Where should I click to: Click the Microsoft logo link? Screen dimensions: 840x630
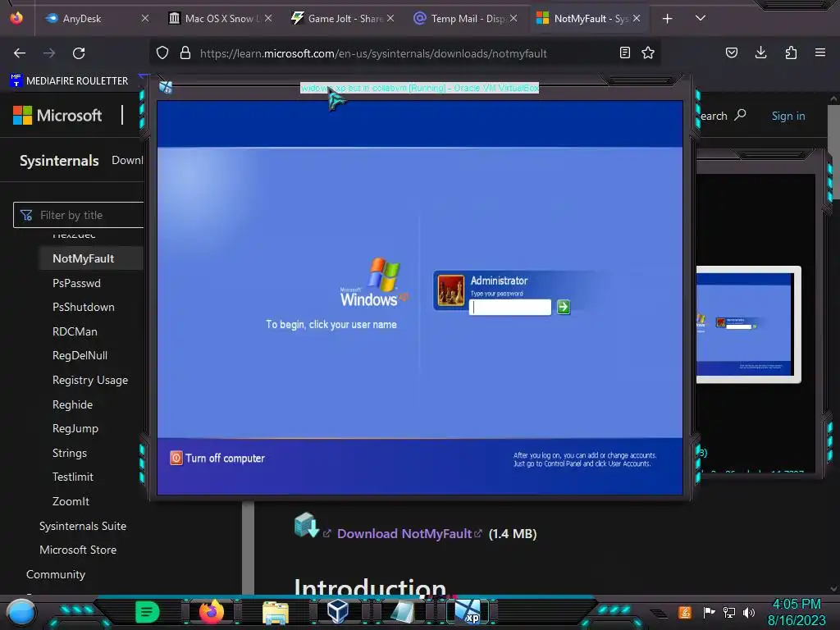[x=57, y=115]
